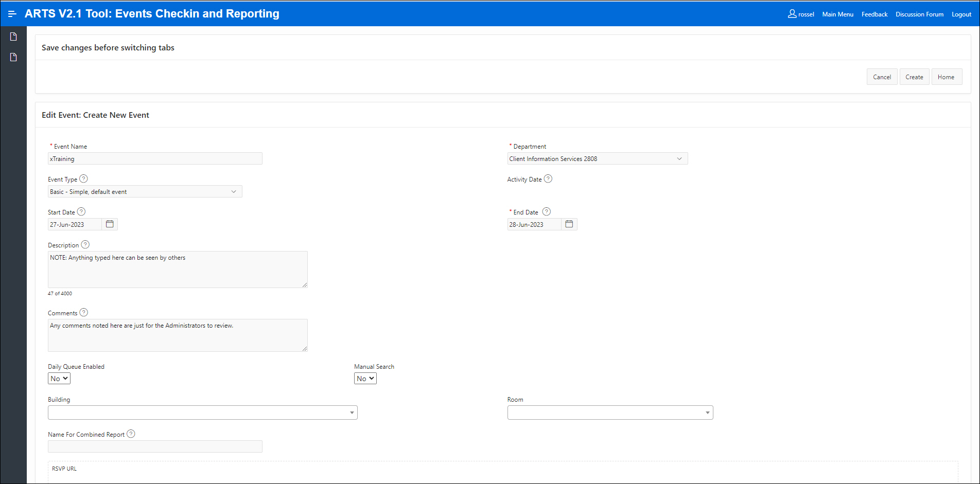Click the '47 of 4000' character counter

click(x=60, y=294)
